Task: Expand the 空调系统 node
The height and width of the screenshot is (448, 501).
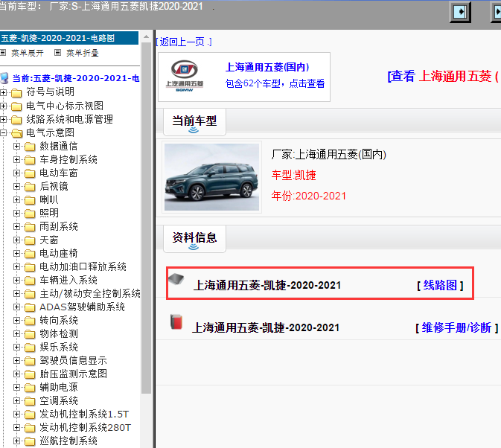Action: click(x=16, y=401)
